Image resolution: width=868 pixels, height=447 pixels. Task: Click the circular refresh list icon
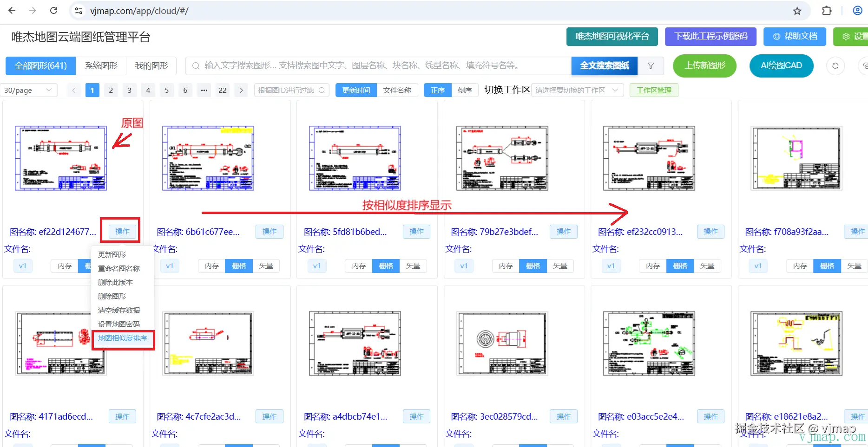click(x=835, y=66)
